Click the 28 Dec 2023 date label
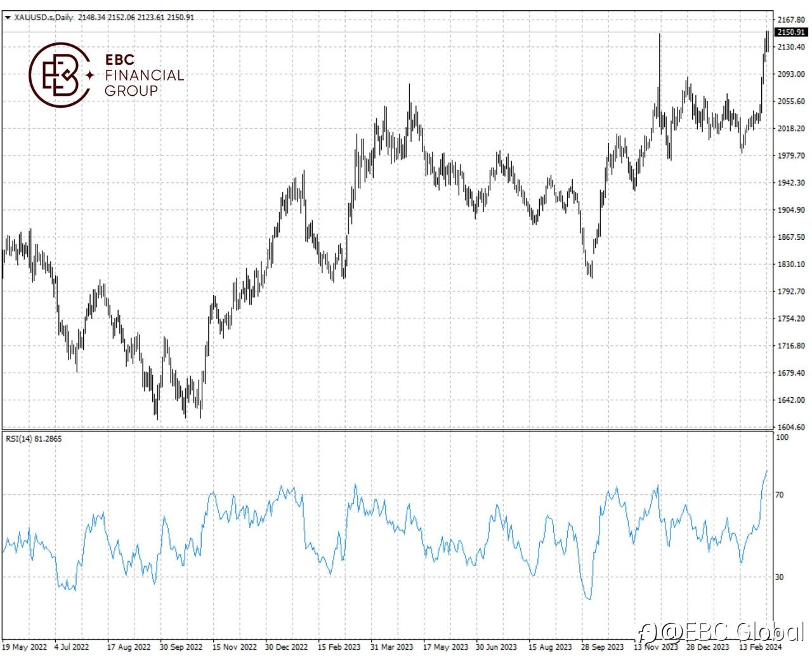 point(707,647)
